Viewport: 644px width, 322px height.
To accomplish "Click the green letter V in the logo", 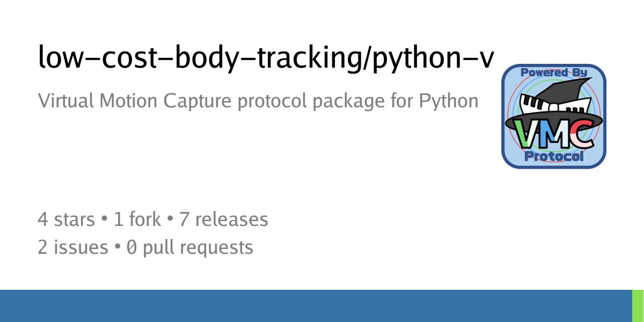I will click(x=525, y=134).
